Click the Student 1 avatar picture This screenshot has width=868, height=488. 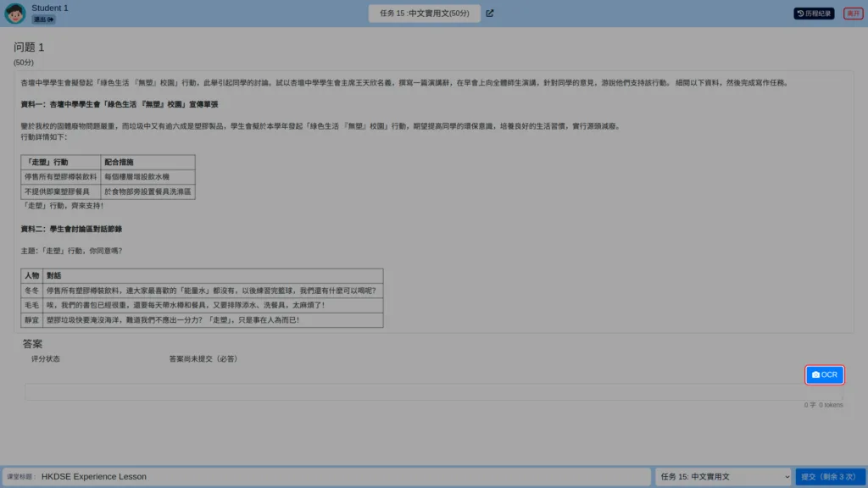point(15,13)
